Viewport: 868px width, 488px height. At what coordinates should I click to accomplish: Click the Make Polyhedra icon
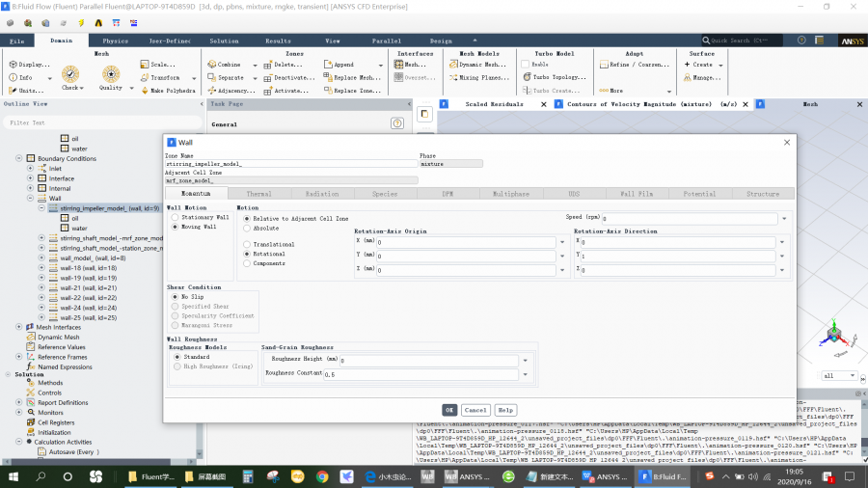[x=145, y=91]
